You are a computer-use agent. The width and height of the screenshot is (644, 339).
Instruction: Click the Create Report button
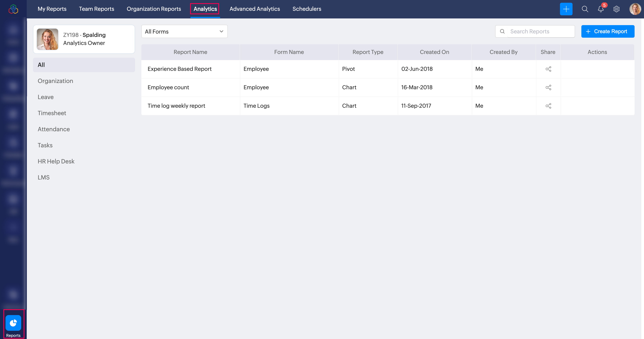(607, 31)
